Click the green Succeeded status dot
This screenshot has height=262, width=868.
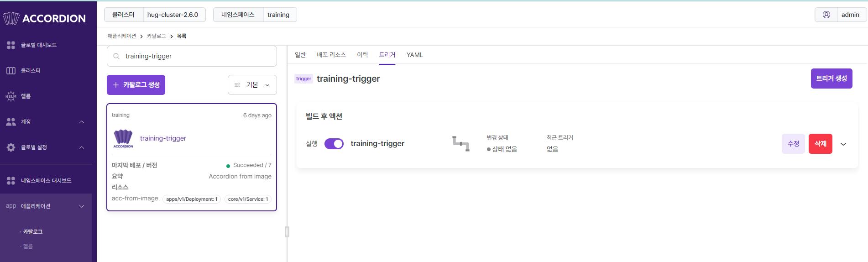228,166
